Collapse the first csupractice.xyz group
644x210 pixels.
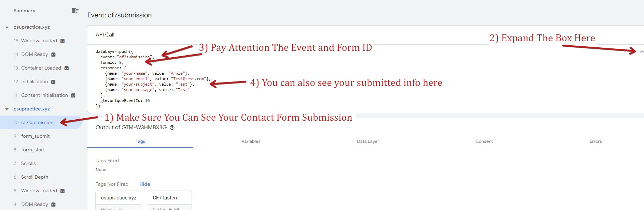coord(7,27)
